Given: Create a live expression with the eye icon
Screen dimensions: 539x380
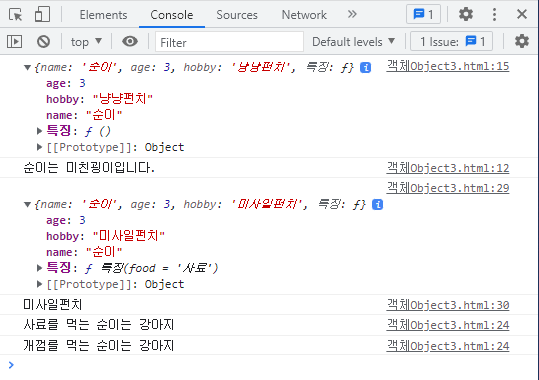Looking at the screenshot, I should tap(130, 42).
